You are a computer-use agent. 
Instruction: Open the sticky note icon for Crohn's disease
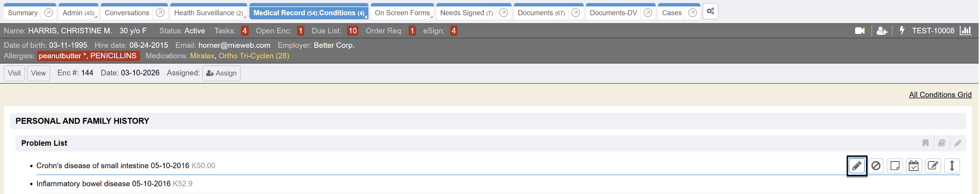pos(894,166)
